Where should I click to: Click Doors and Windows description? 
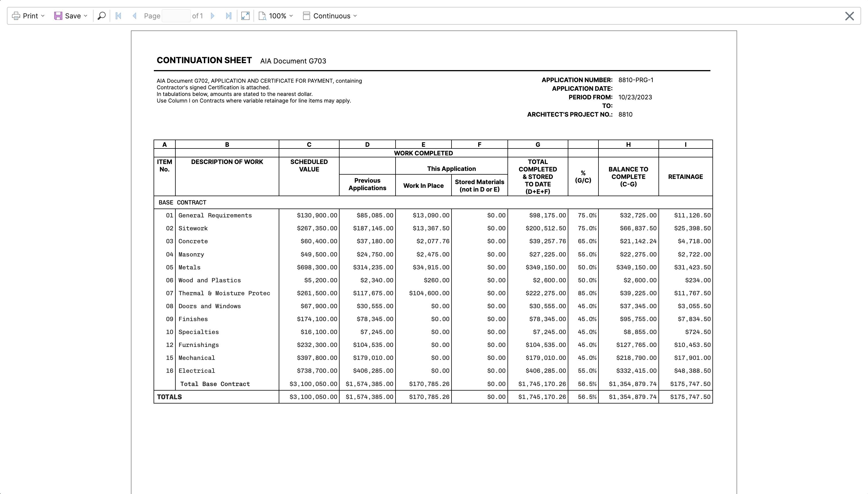point(210,306)
